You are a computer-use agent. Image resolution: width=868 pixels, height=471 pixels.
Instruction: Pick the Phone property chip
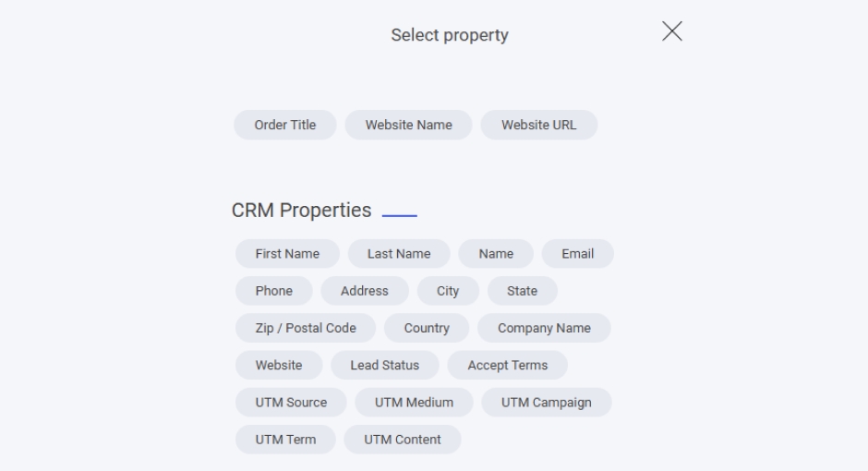point(274,291)
